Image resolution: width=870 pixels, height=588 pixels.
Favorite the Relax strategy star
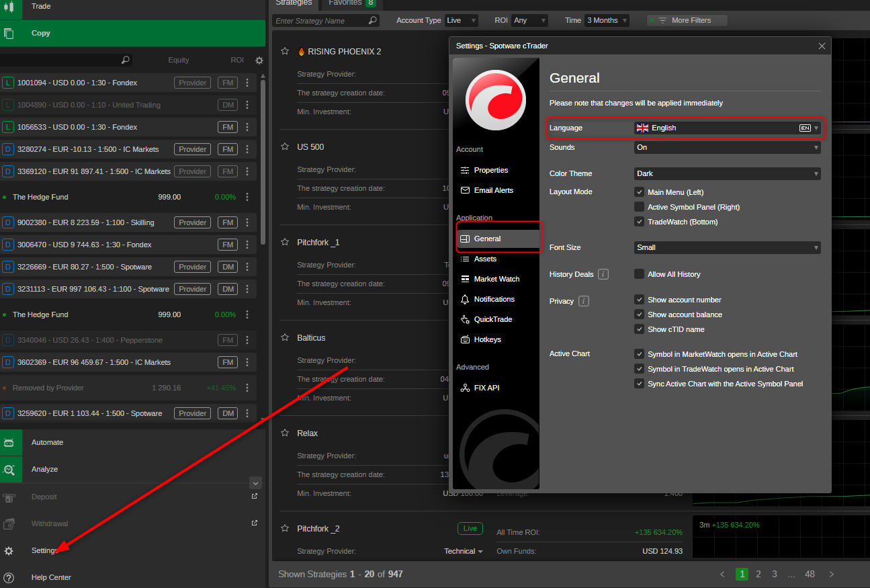click(x=285, y=433)
